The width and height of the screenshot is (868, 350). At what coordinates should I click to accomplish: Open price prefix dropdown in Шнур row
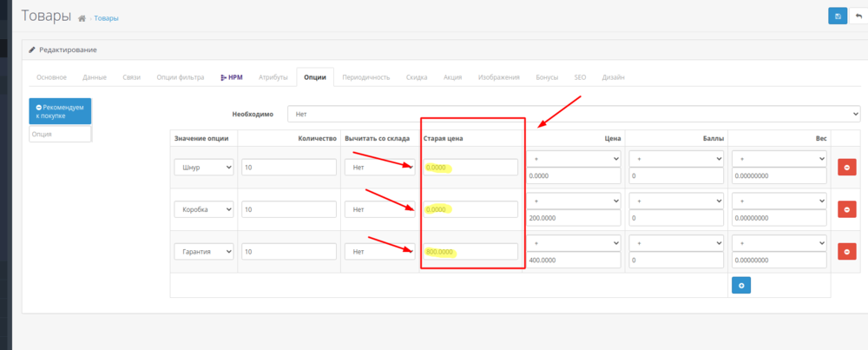click(x=573, y=159)
